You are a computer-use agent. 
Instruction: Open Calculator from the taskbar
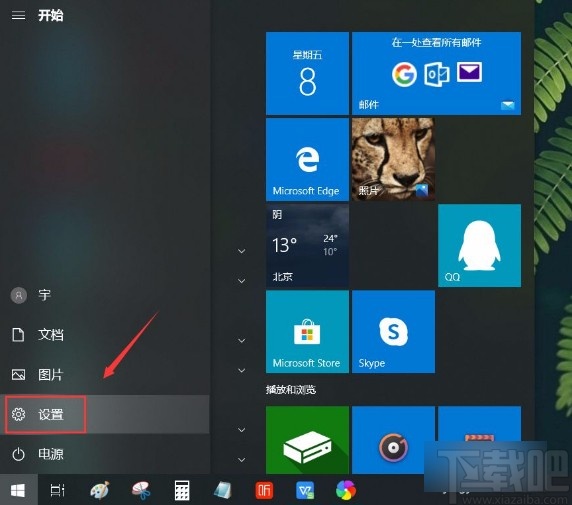click(x=182, y=490)
